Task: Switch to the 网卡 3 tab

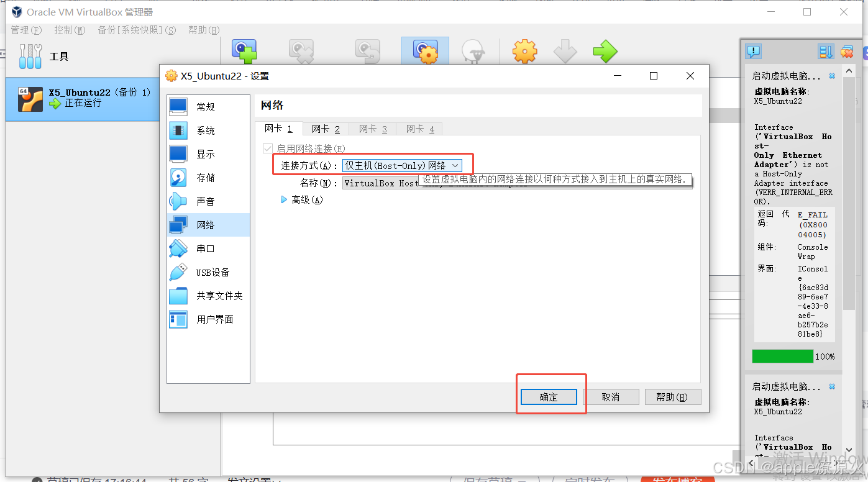Action: tap(373, 129)
